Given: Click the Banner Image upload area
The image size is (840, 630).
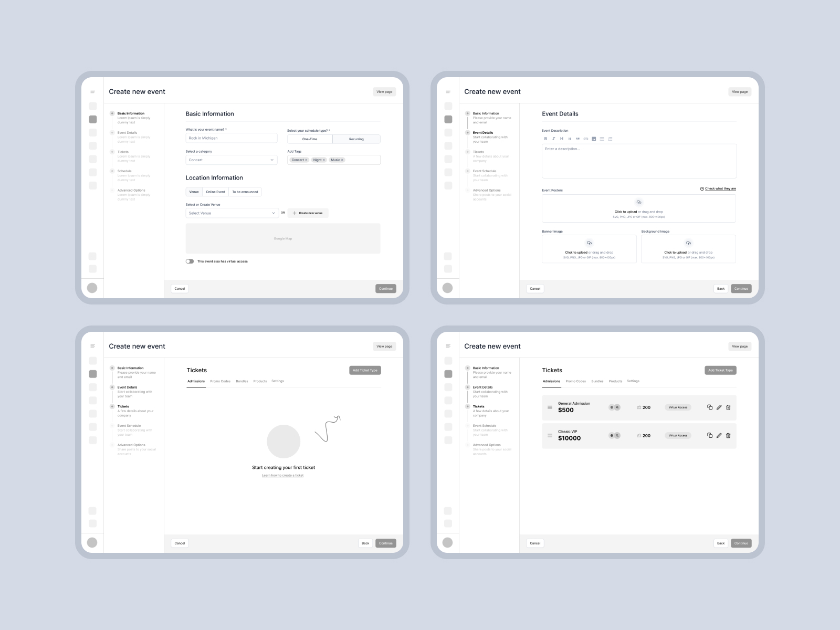Looking at the screenshot, I should (589, 249).
